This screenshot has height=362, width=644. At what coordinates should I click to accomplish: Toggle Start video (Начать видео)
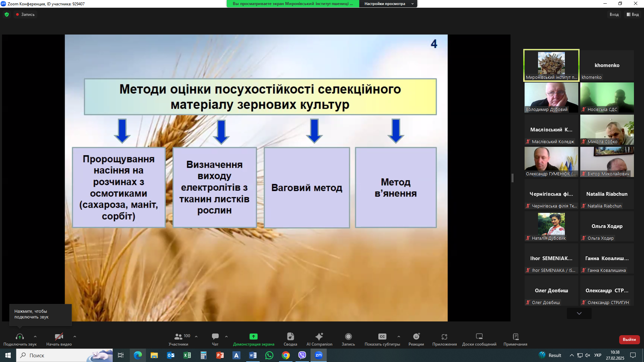[59, 337]
